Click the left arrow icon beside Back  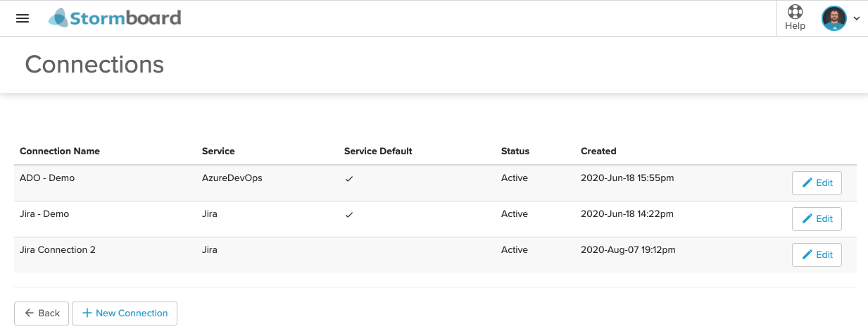pos(29,314)
